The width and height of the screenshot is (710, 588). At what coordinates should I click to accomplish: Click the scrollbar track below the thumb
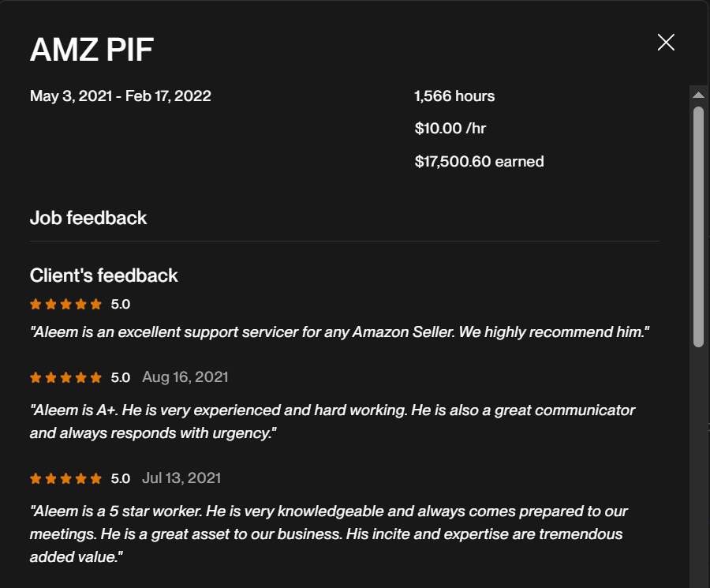point(698,466)
